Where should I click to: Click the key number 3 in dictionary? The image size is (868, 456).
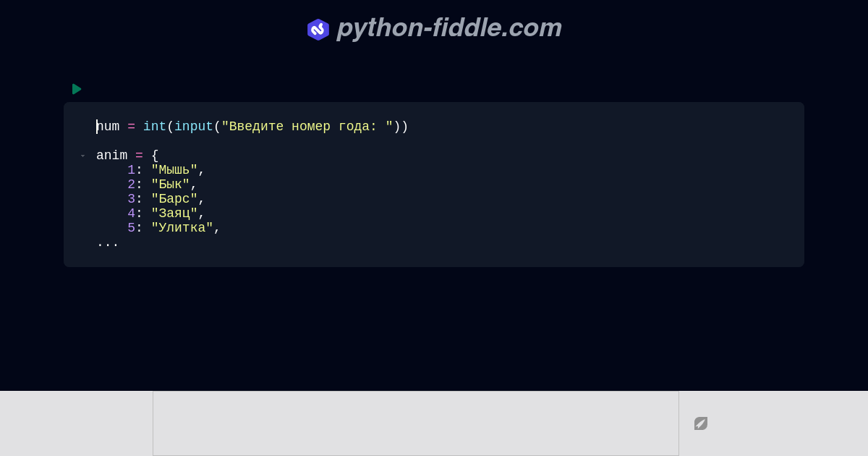tap(131, 199)
